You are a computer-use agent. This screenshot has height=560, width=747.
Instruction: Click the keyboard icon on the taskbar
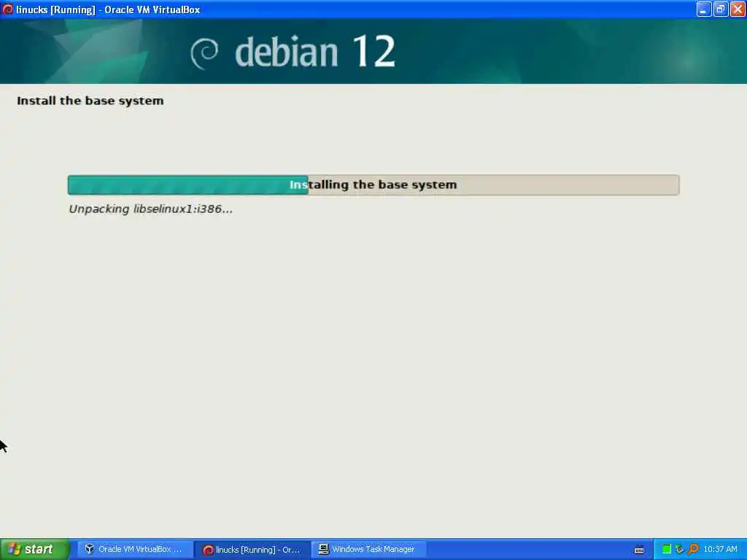[639, 550]
